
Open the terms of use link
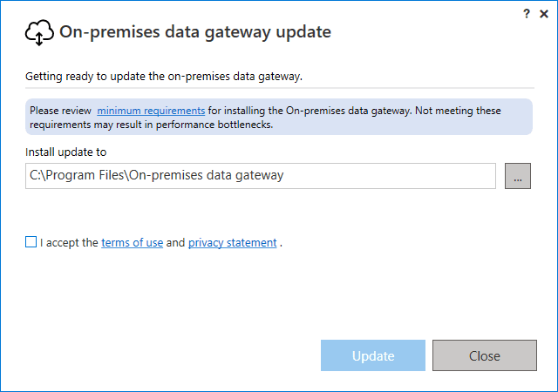[x=132, y=243]
